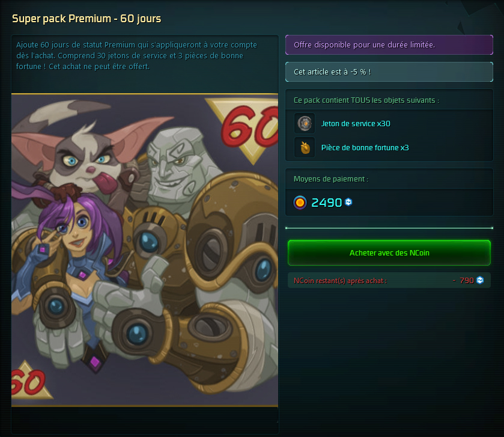Click the pack description text block
Screen dimensions: 504x437
[136, 56]
